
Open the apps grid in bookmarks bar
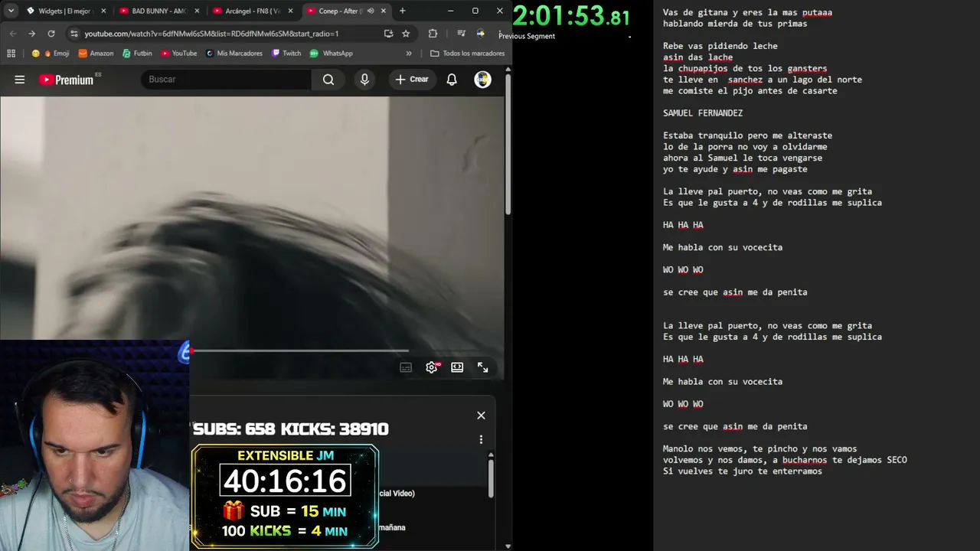pyautogui.click(x=11, y=54)
